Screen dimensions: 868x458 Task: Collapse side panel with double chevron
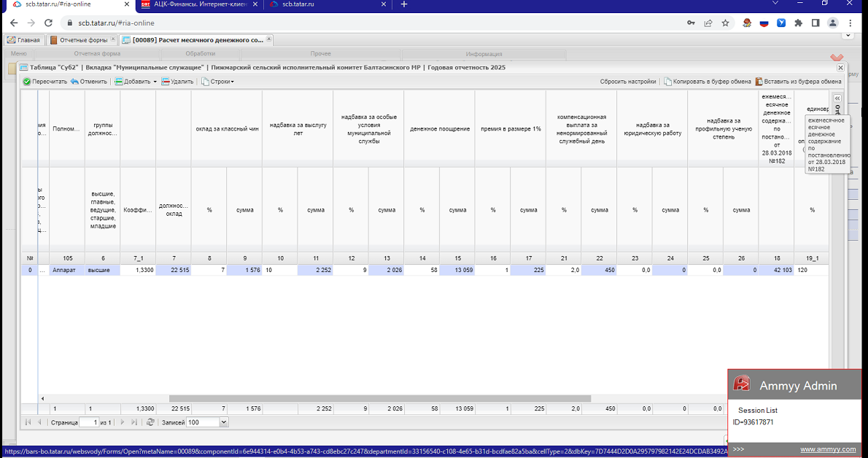coord(837,98)
